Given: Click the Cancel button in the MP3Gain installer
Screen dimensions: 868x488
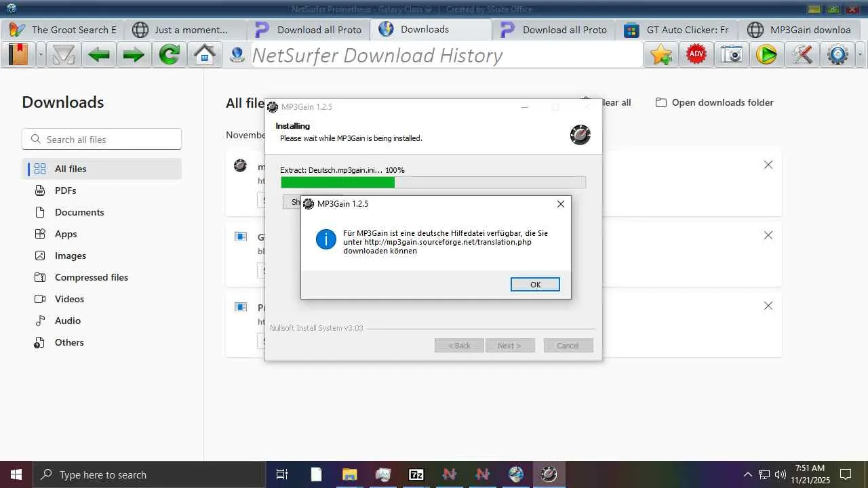Looking at the screenshot, I should [568, 346].
